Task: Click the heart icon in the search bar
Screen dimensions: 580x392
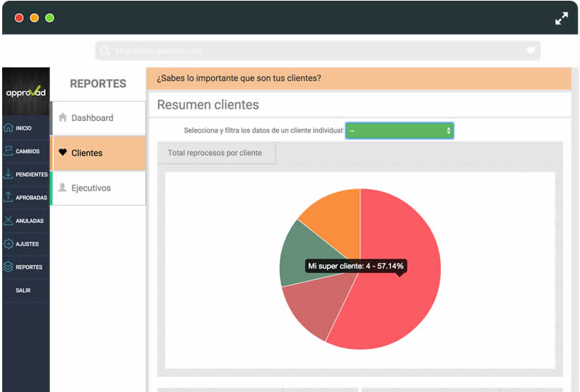Action: (531, 51)
